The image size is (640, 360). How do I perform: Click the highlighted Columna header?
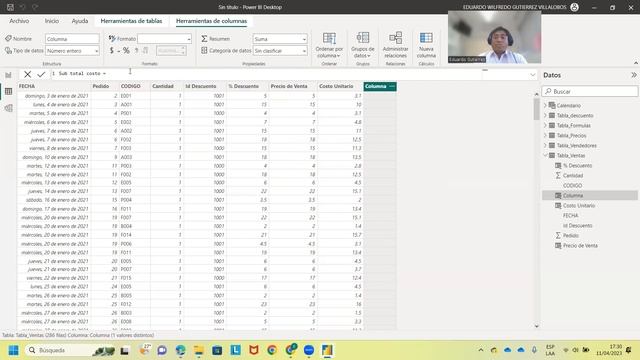point(380,87)
